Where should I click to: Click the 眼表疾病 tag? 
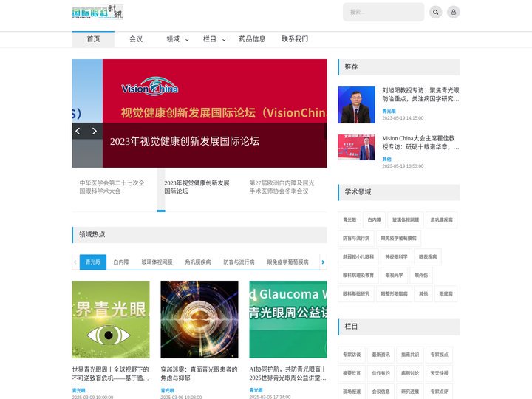(x=428, y=257)
